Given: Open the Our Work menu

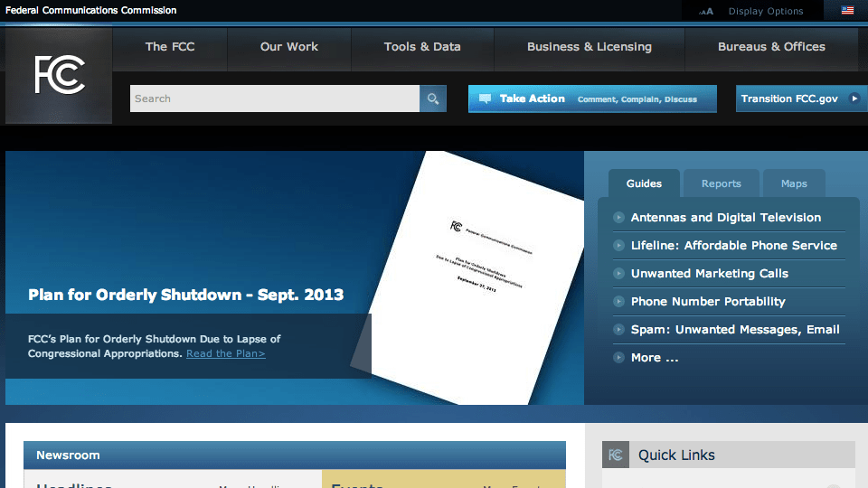Looking at the screenshot, I should (x=289, y=47).
